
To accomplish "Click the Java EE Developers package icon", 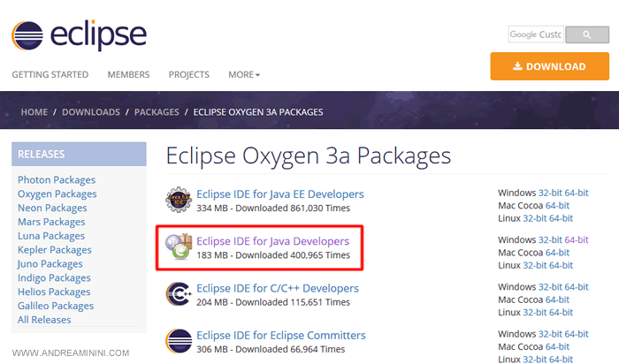I will pos(180,201).
